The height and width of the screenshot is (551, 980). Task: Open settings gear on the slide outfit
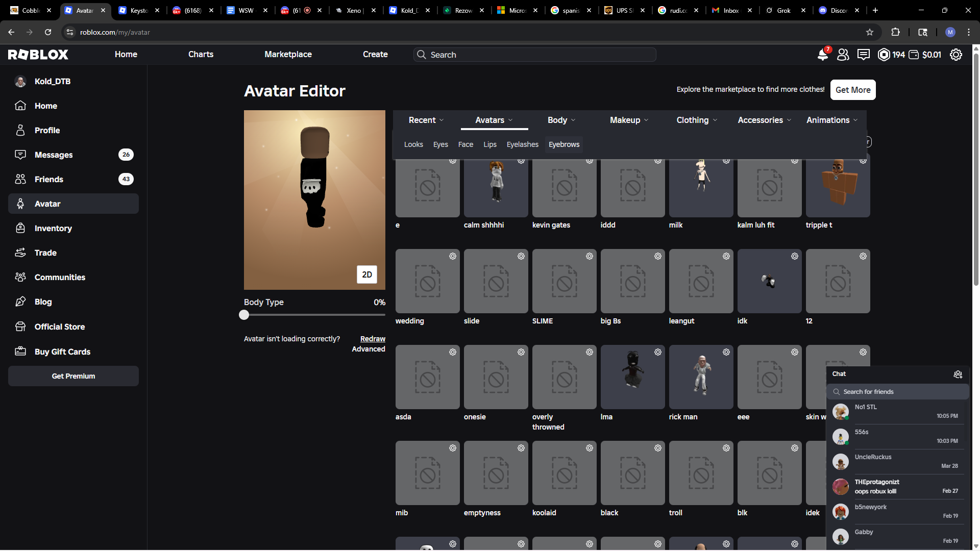[521, 256]
